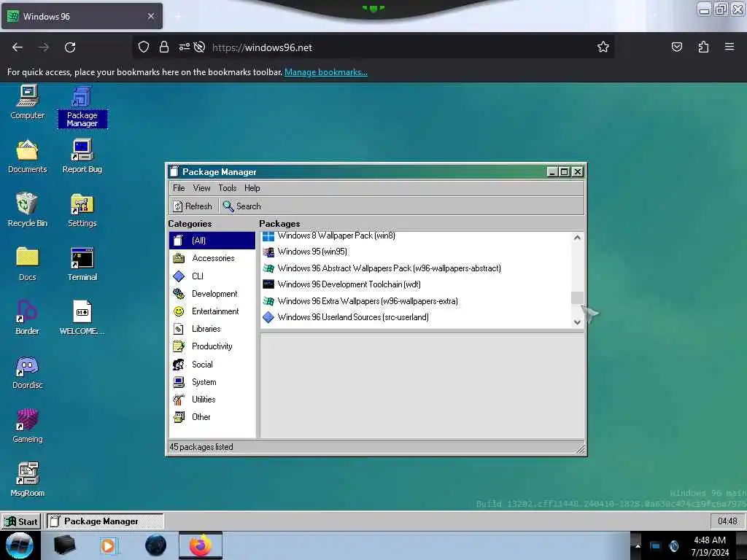Click the host Windows Start orb
Screen dimensions: 747x560
(x=20, y=545)
